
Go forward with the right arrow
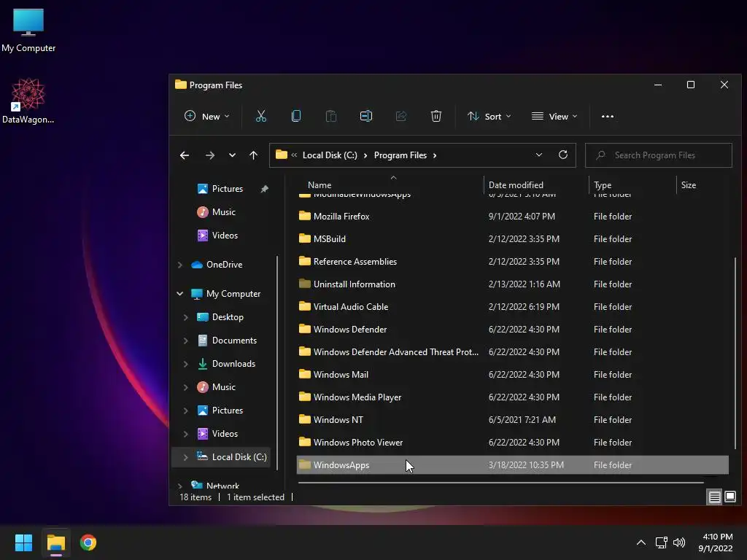209,155
